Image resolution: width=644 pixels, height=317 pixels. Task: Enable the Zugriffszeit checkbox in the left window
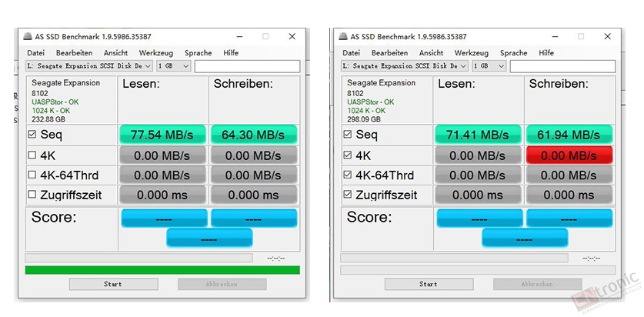coord(32,195)
